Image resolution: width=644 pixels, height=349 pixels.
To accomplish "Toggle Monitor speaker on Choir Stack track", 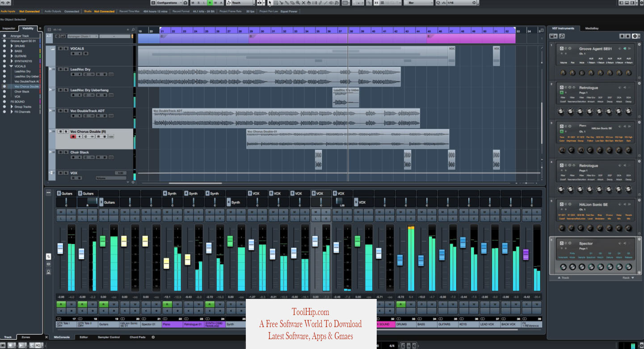I will tap(80, 157).
